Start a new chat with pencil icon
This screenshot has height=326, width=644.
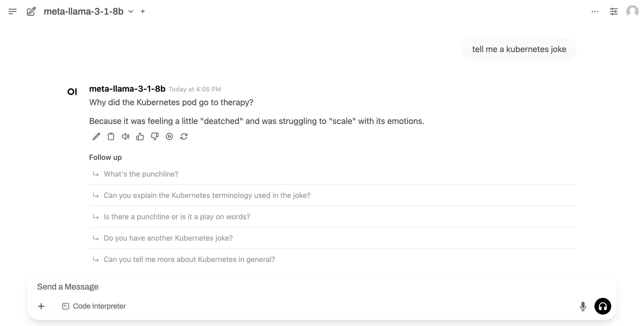pos(31,11)
